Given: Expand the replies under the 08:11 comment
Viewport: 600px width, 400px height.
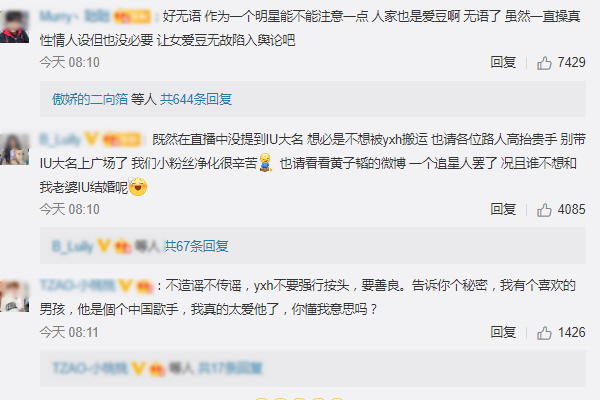Looking at the screenshot, I should [230, 368].
